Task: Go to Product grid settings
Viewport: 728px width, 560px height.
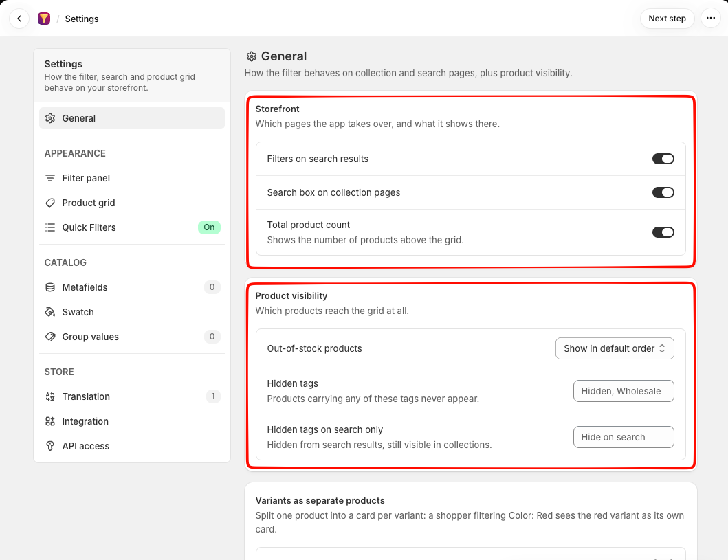Action: (x=132, y=203)
